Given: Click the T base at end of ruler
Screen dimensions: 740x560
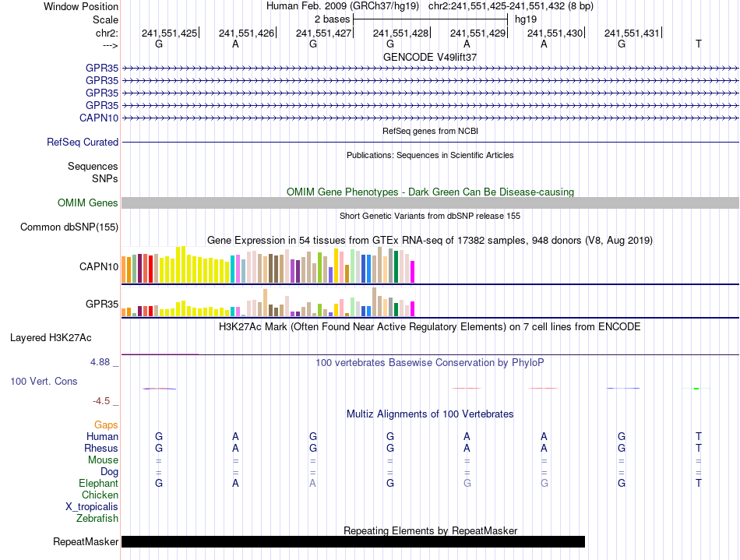Looking at the screenshot, I should (699, 44).
